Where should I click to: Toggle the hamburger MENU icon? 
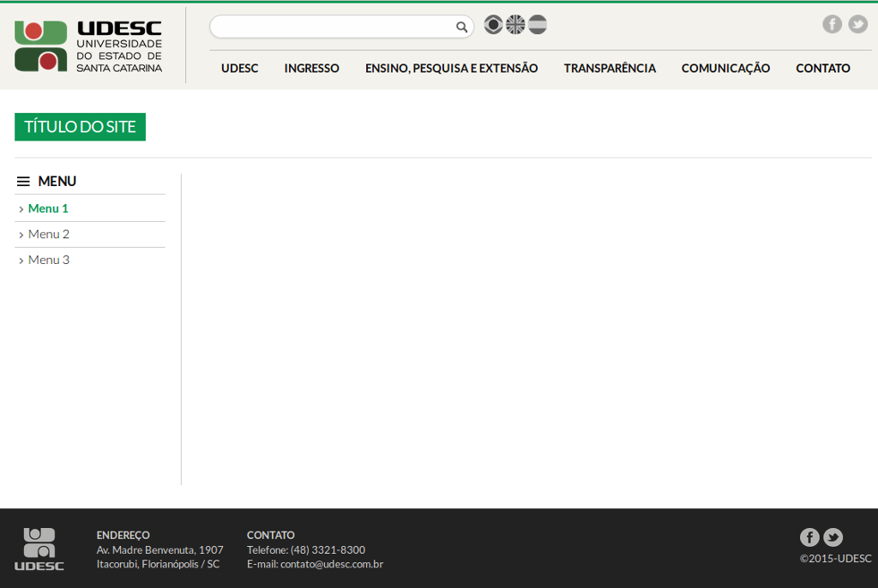[x=23, y=182]
